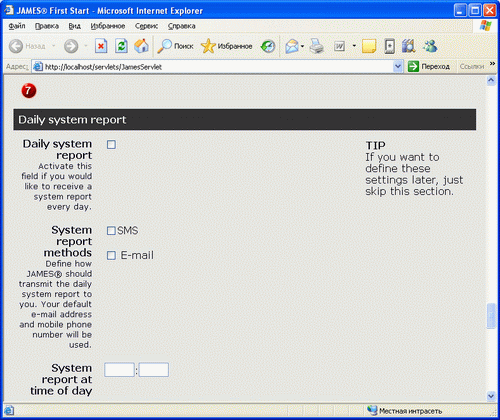Open the Избранное favorites button

tap(227, 46)
